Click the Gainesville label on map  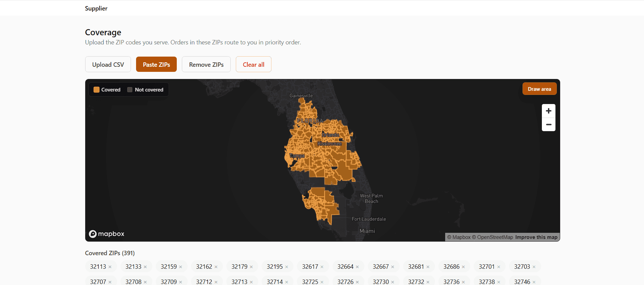tap(301, 96)
